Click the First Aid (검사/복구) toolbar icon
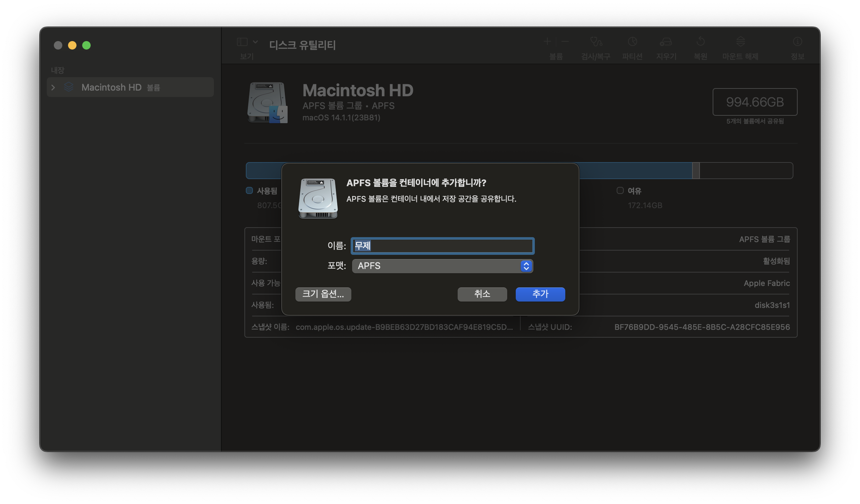860x504 pixels. [x=596, y=42]
